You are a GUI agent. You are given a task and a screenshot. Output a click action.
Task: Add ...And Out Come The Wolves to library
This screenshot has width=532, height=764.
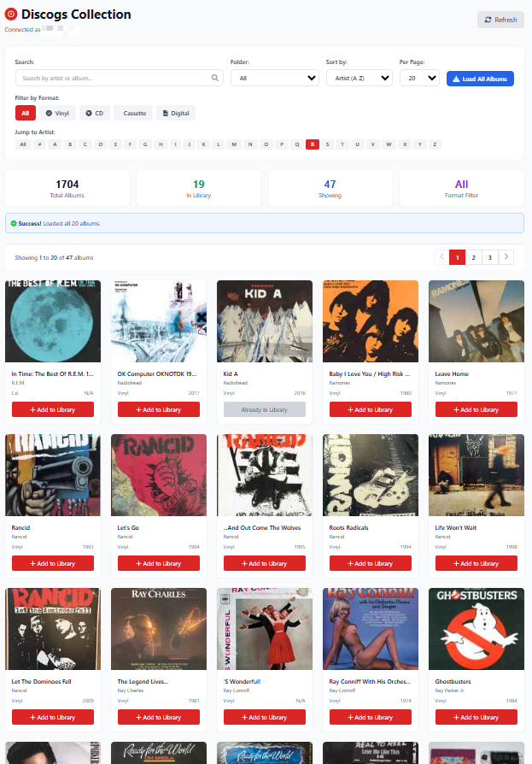pyautogui.click(x=265, y=564)
